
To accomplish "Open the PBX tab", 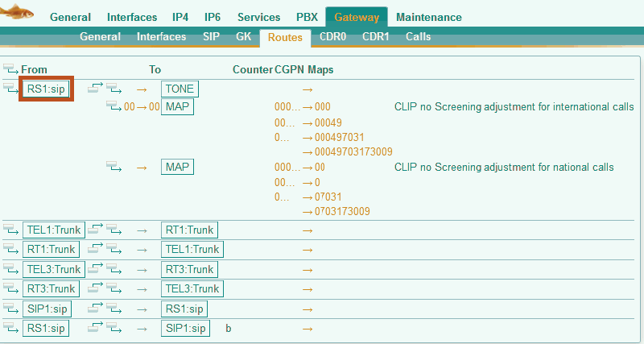I will [308, 17].
